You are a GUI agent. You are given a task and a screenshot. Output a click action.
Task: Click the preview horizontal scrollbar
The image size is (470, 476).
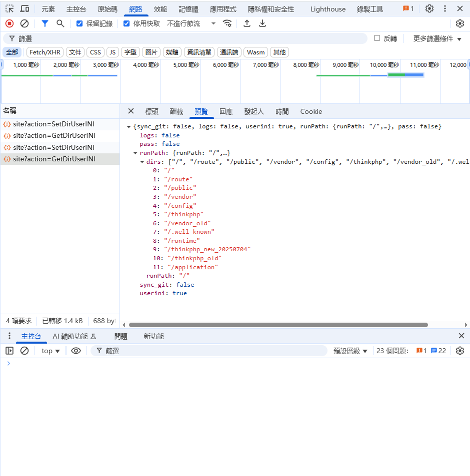(278, 325)
